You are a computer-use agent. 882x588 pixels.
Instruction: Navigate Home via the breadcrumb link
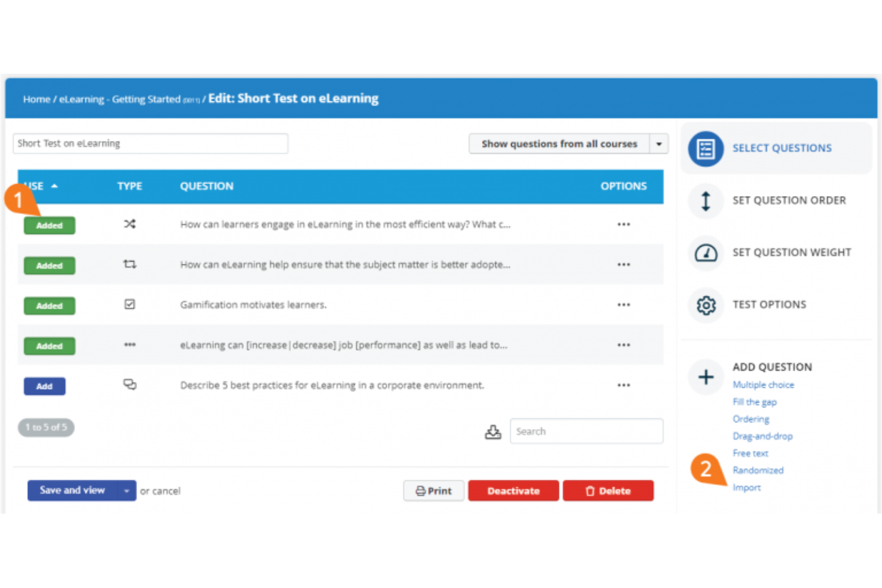point(36,99)
